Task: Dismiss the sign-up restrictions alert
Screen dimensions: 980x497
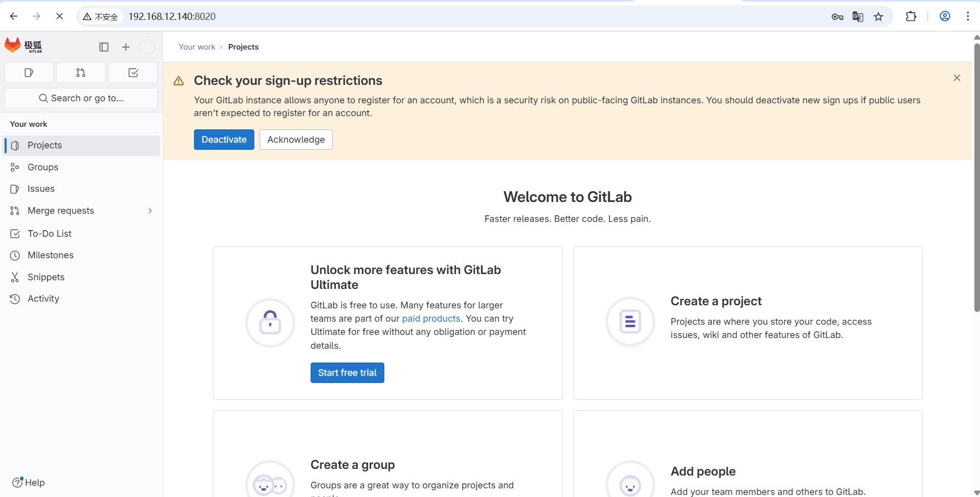Action: click(957, 78)
